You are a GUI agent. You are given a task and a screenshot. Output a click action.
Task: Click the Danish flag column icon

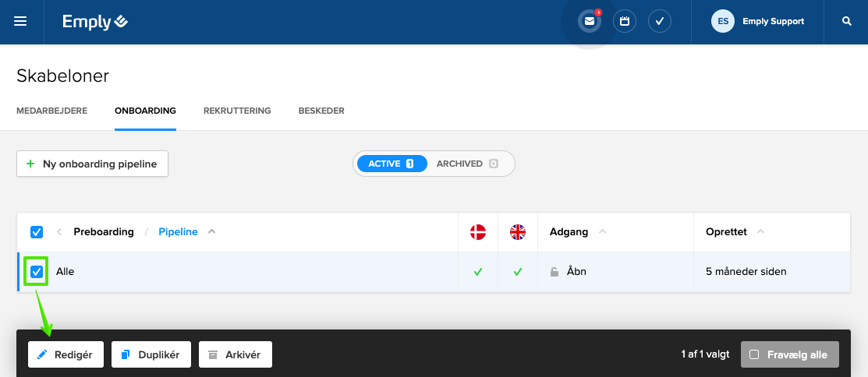pos(478,232)
